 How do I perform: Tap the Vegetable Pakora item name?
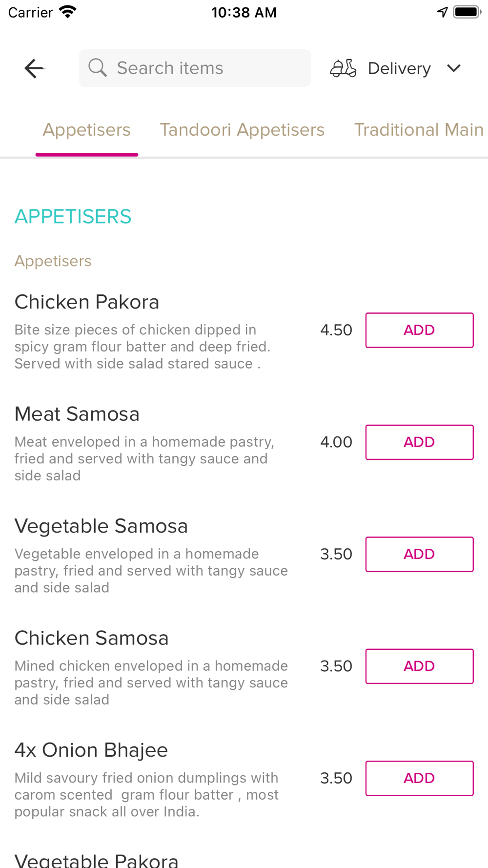point(97,860)
